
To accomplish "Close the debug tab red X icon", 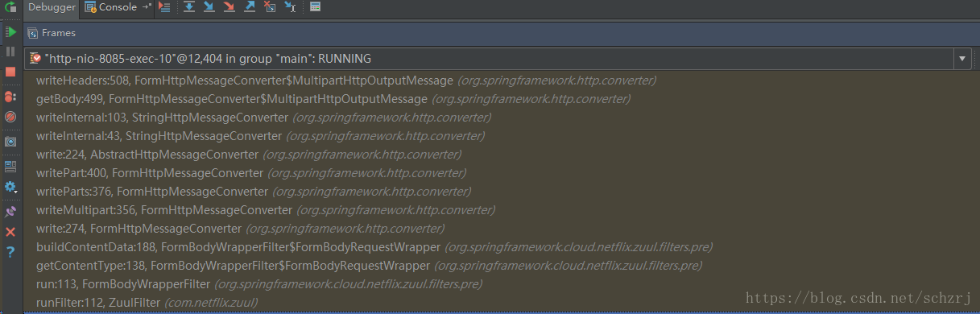I will pos(10,232).
